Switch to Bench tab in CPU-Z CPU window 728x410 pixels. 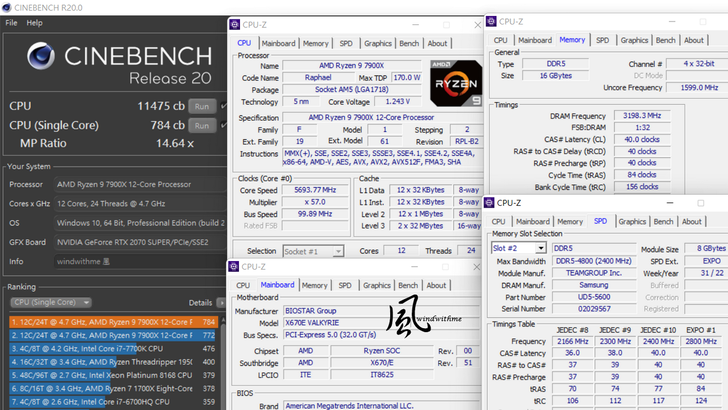408,43
